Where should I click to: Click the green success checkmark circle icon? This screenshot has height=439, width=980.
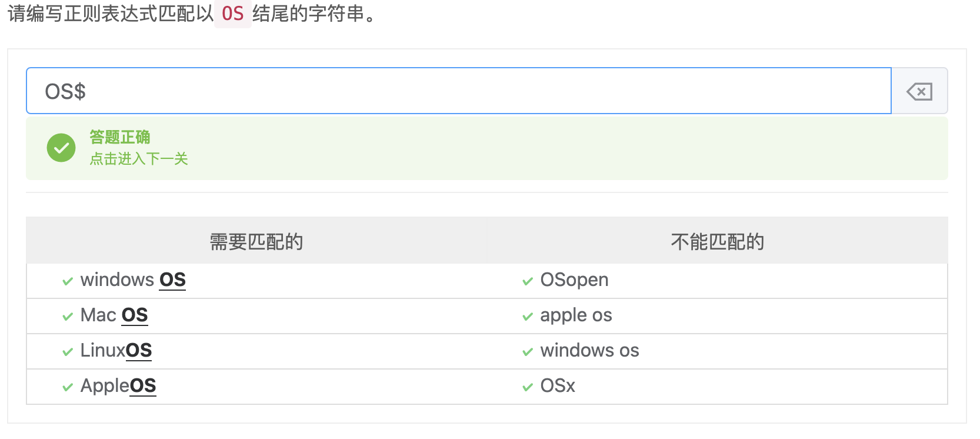coord(61,148)
